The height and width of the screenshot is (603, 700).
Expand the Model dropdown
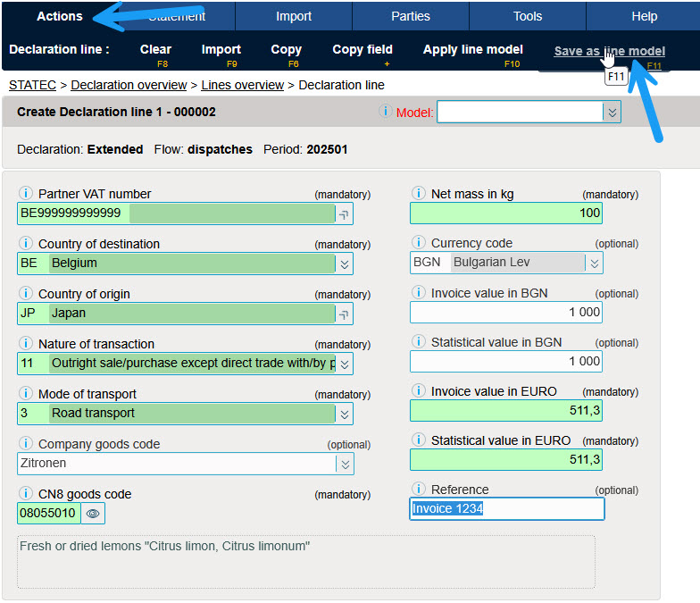coord(612,112)
